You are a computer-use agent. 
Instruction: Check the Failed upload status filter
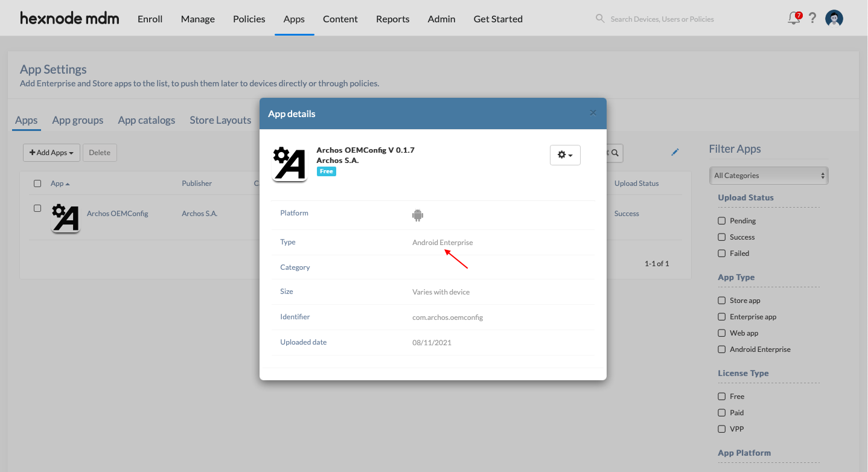[x=722, y=254]
